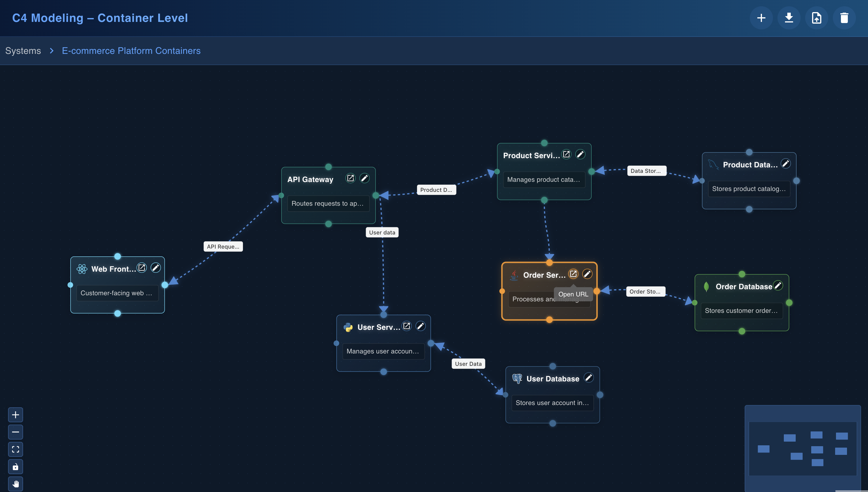Click 'Customer-facing web ...' description
The width and height of the screenshot is (868, 492).
[x=117, y=293]
